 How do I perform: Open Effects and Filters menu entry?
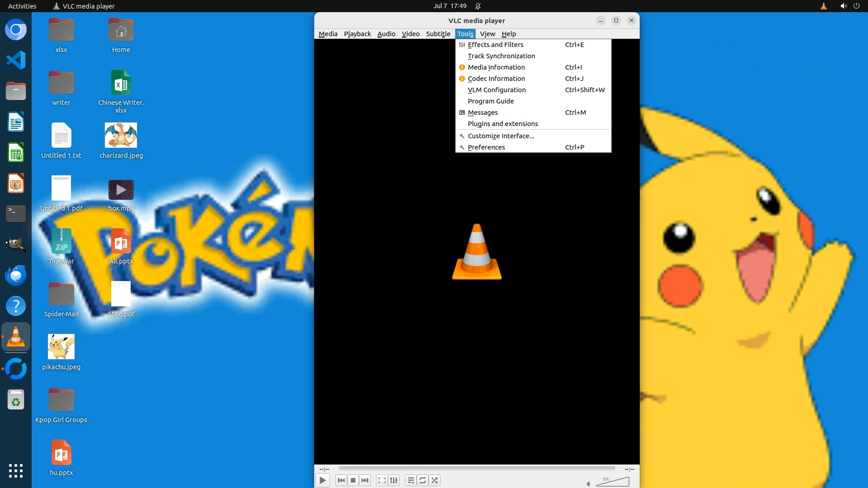click(x=495, y=45)
